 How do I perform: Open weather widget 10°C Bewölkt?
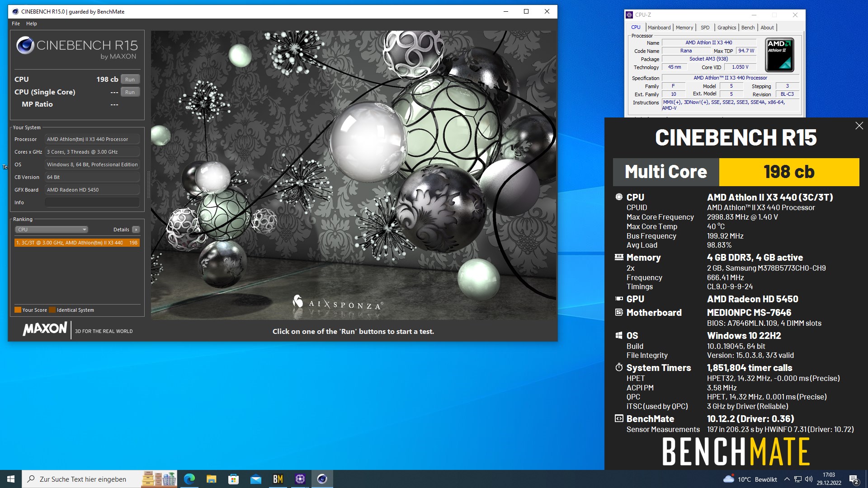click(x=750, y=479)
